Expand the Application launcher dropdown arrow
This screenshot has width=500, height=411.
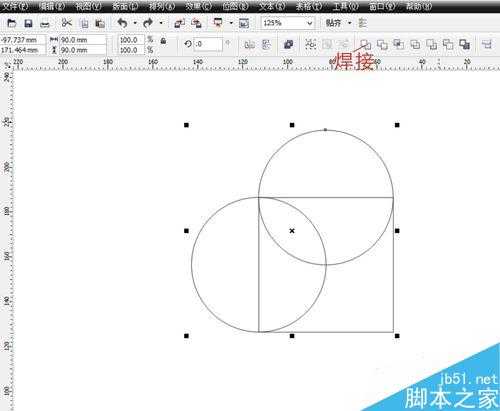point(231,23)
